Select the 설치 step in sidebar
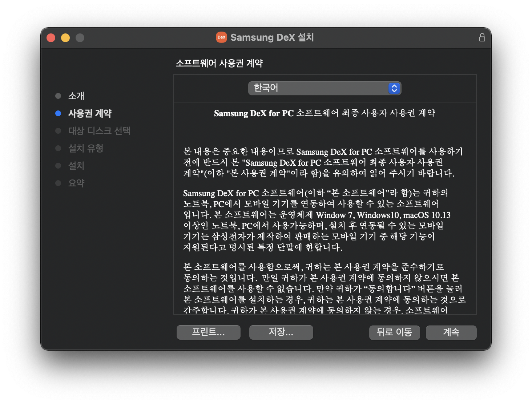Viewport: 532px width, 404px height. coord(76,166)
